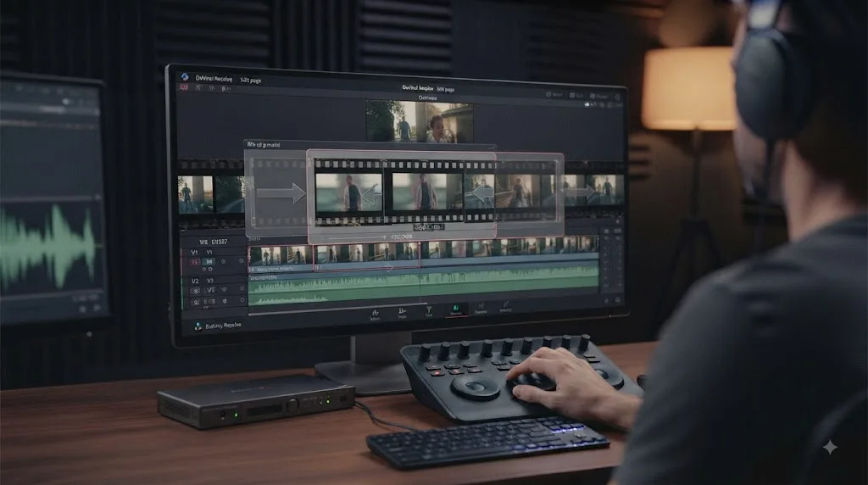Click the DaVinci Resolve logo at top-left

[185, 77]
